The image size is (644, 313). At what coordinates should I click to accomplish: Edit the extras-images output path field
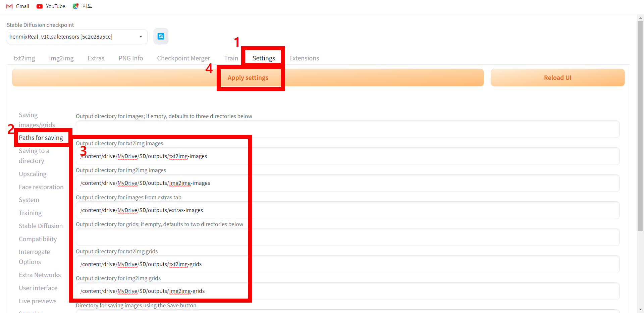pyautogui.click(x=347, y=210)
